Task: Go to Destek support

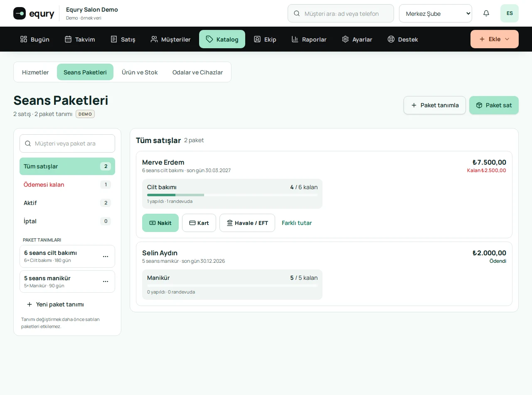Action: [403, 39]
